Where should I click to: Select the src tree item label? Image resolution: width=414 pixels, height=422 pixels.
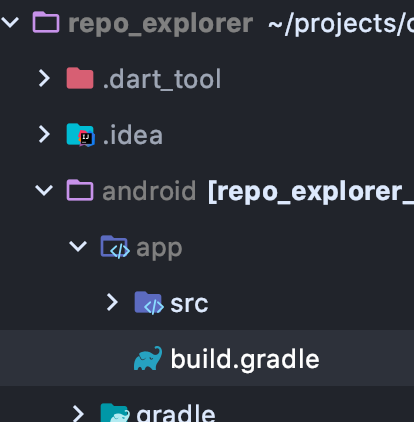(189, 304)
